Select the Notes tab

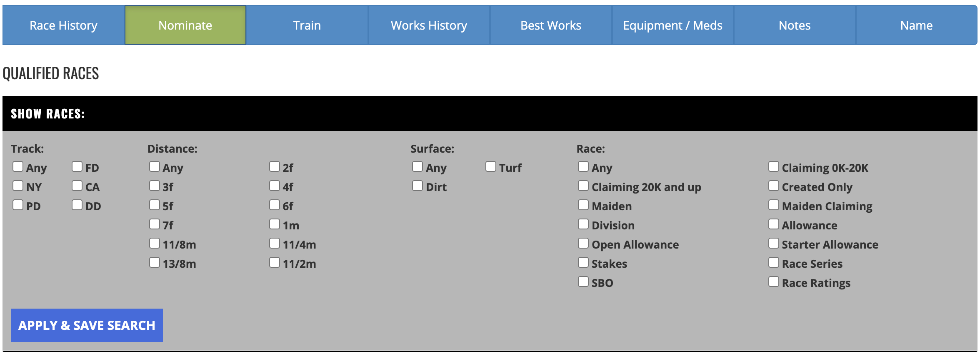point(794,25)
